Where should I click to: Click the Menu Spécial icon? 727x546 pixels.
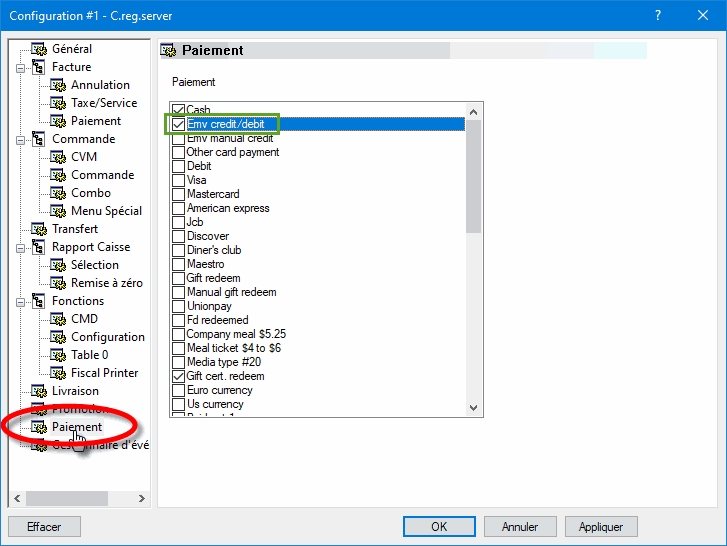point(58,211)
